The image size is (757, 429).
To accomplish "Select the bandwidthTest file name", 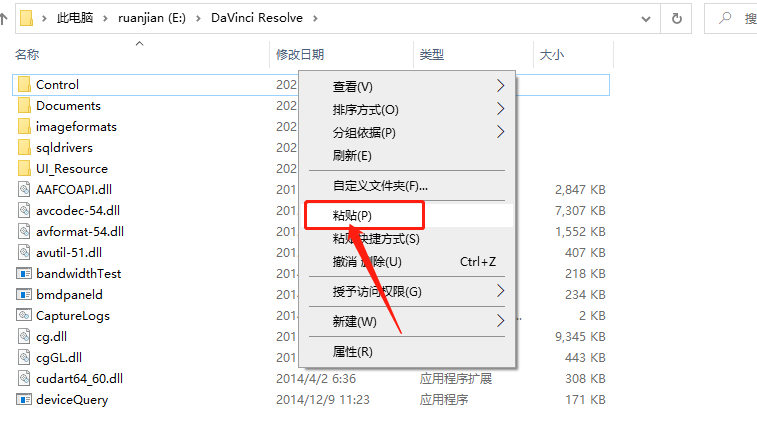I will [x=79, y=274].
